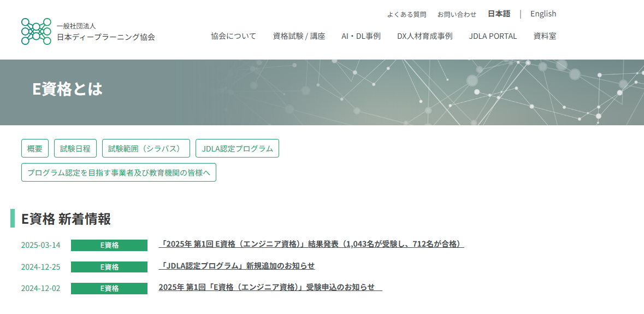Click E資格 tag on 2024-12-25 row
644x314 pixels.
pyautogui.click(x=109, y=266)
